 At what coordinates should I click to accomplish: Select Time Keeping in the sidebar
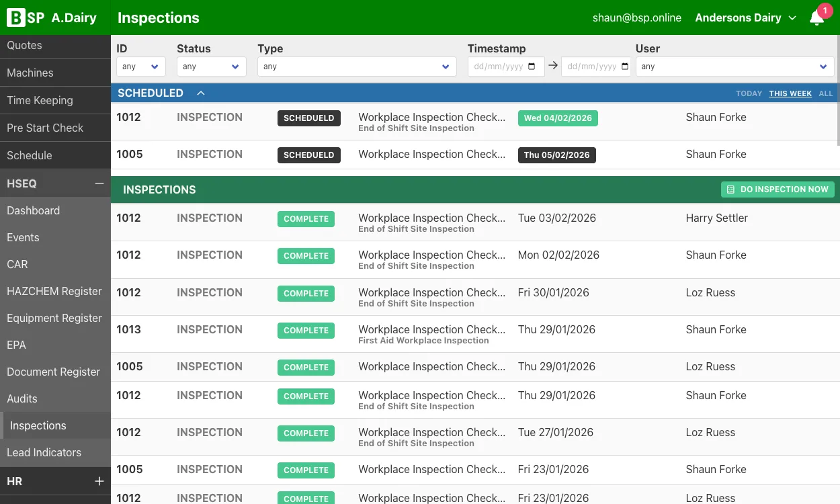click(x=55, y=101)
